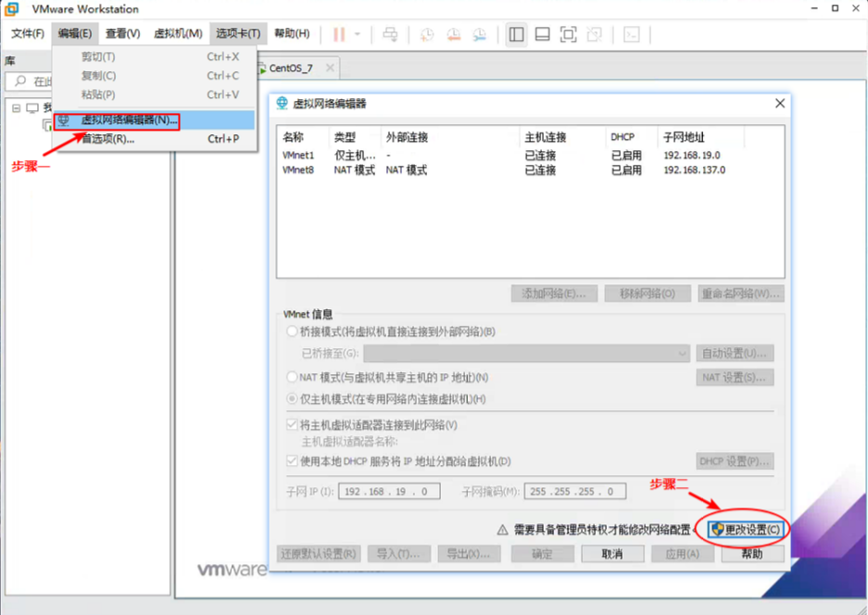The image size is (868, 615).
Task: Open the 虚拟机(M) menu
Action: (178, 33)
